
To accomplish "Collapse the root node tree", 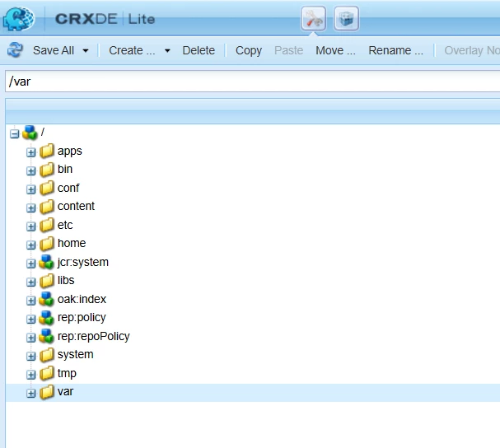I will click(14, 134).
